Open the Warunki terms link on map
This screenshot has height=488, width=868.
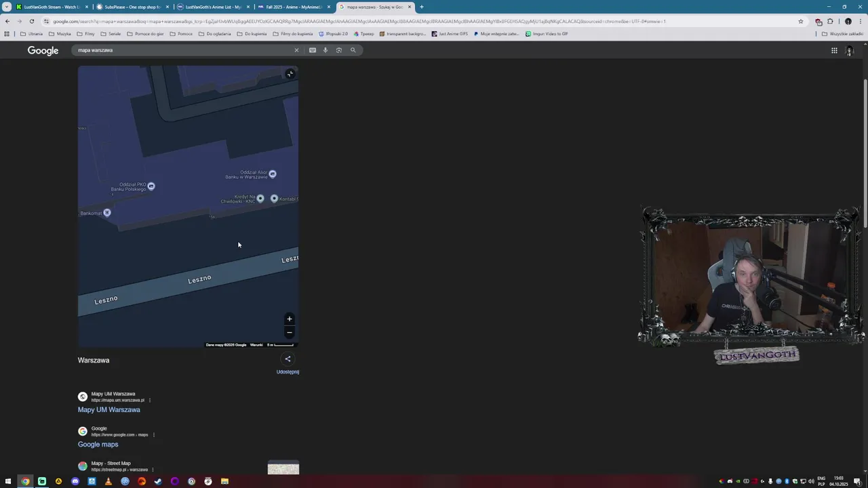pyautogui.click(x=256, y=345)
